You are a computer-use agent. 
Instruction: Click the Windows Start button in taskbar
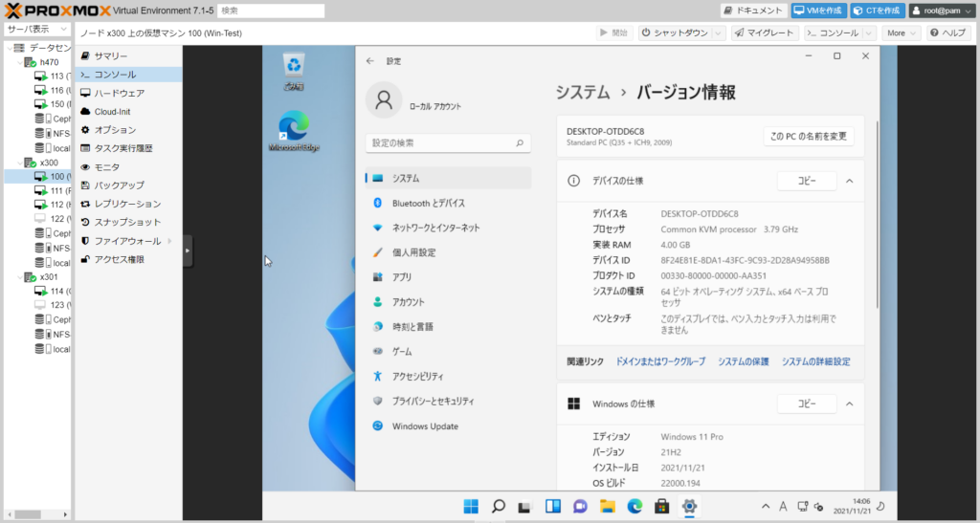tap(471, 507)
